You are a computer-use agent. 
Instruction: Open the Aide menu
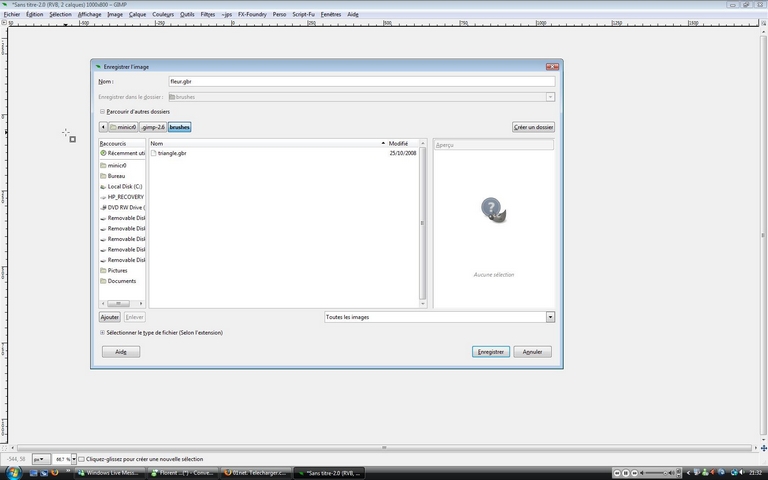point(353,14)
